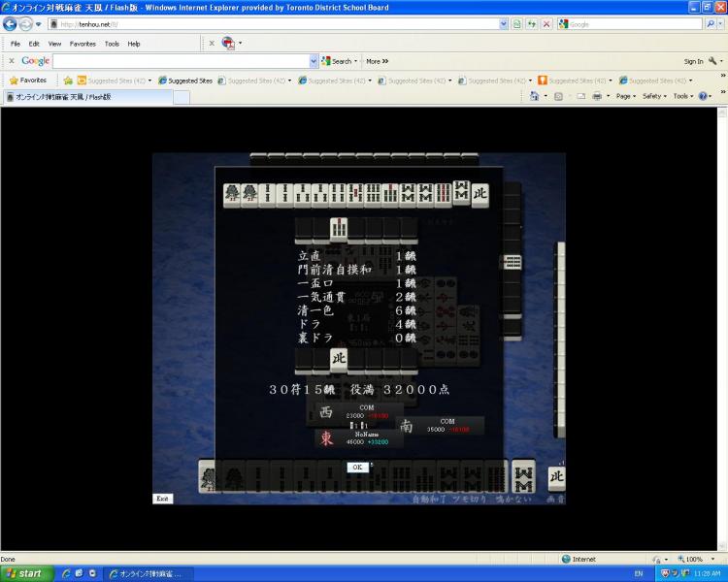728x582 pixels.
Task: Click Sign In on the Google toolbar
Action: point(693,61)
